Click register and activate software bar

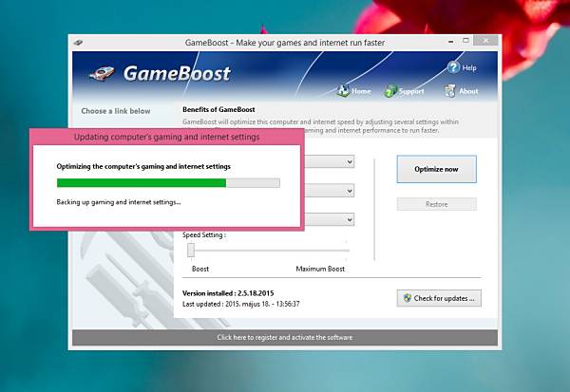pyautogui.click(x=285, y=338)
